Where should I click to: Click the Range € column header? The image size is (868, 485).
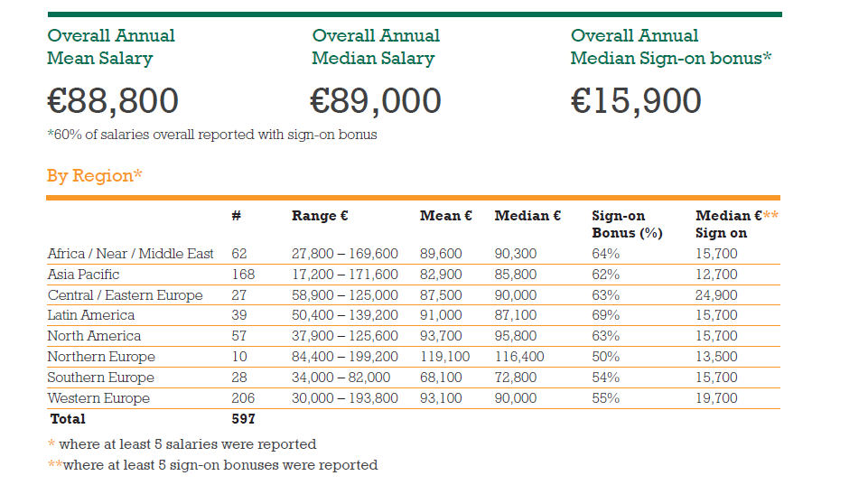click(320, 216)
